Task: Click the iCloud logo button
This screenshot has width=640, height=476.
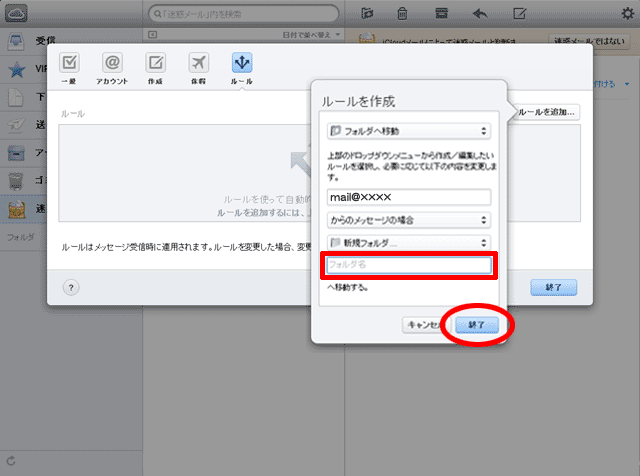Action: (x=16, y=13)
